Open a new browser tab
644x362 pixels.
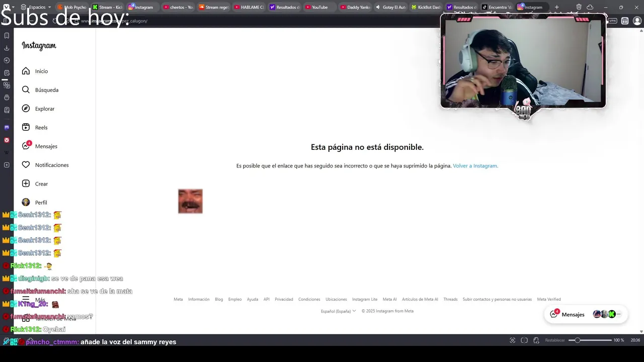pyautogui.click(x=556, y=7)
